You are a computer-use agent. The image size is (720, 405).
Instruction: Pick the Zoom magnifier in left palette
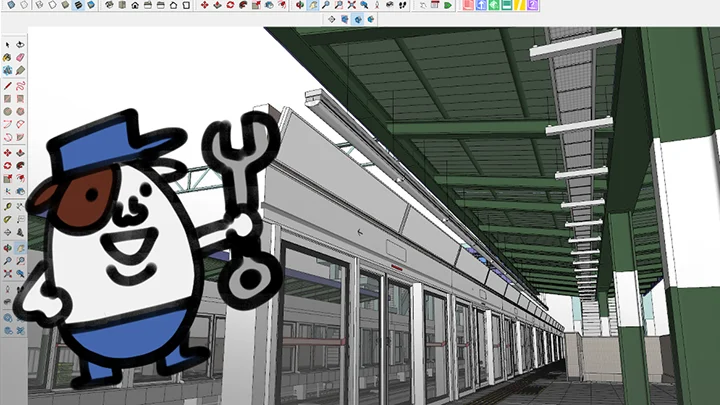tap(7, 261)
